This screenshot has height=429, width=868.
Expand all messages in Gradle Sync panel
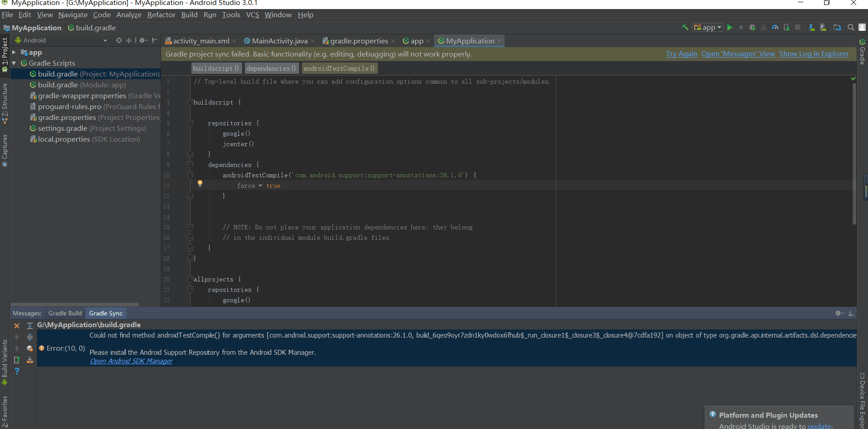[30, 326]
